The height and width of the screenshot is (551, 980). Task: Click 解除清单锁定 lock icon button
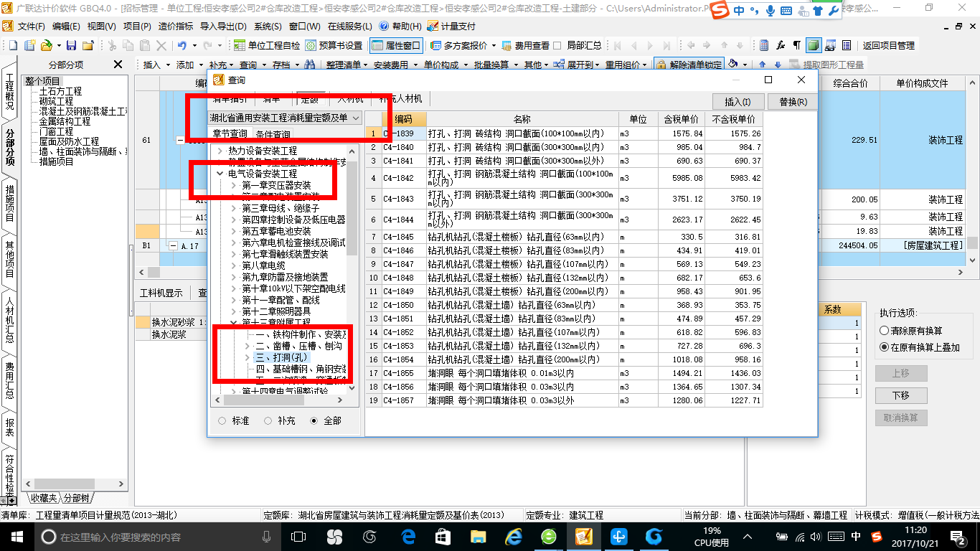(689, 65)
